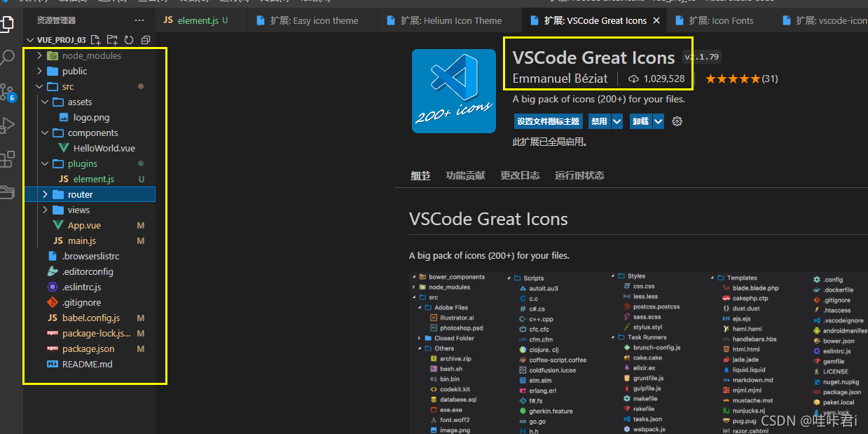The image size is (868, 434).
Task: Collapse all folders in Explorer
Action: tap(146, 40)
